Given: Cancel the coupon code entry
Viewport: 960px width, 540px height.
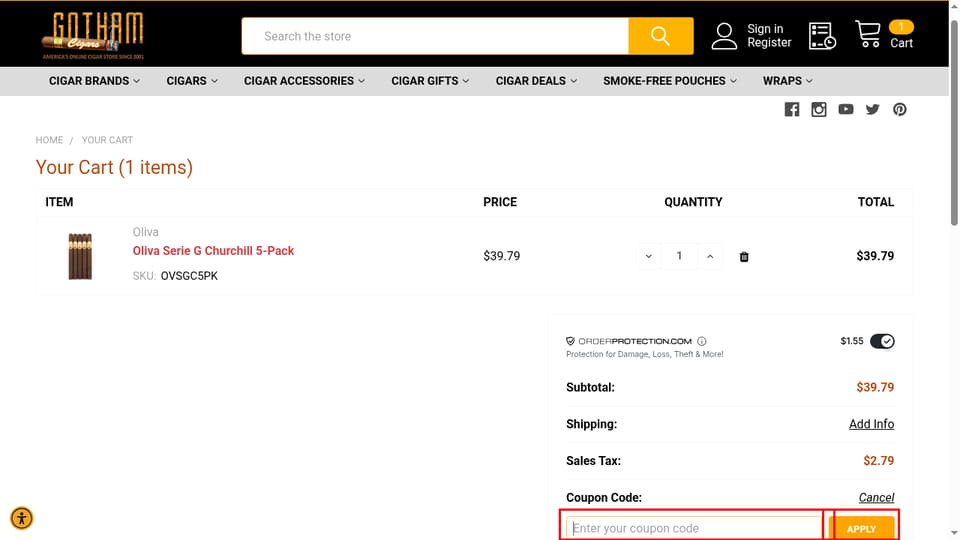Looking at the screenshot, I should click(876, 498).
